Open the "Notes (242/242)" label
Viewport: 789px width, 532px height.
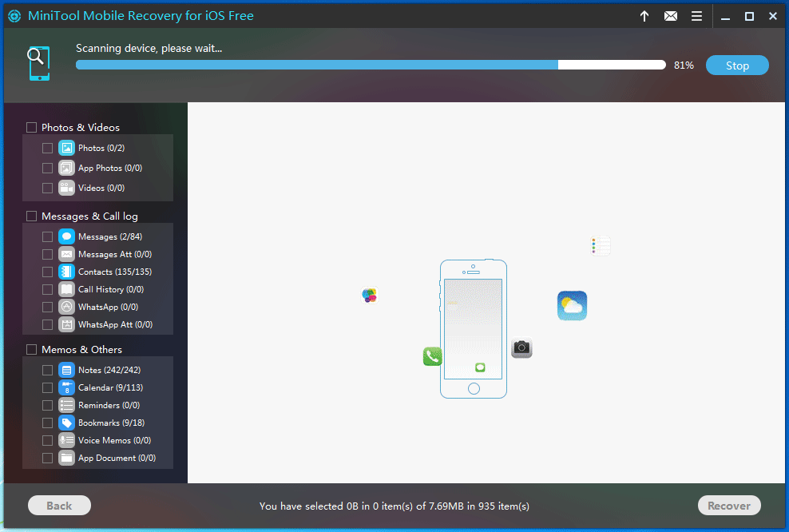109,370
